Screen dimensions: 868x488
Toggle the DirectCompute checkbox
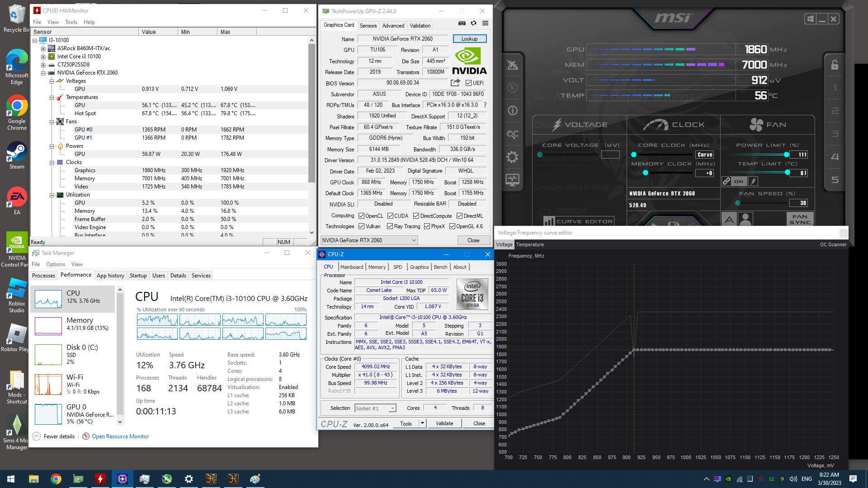416,216
